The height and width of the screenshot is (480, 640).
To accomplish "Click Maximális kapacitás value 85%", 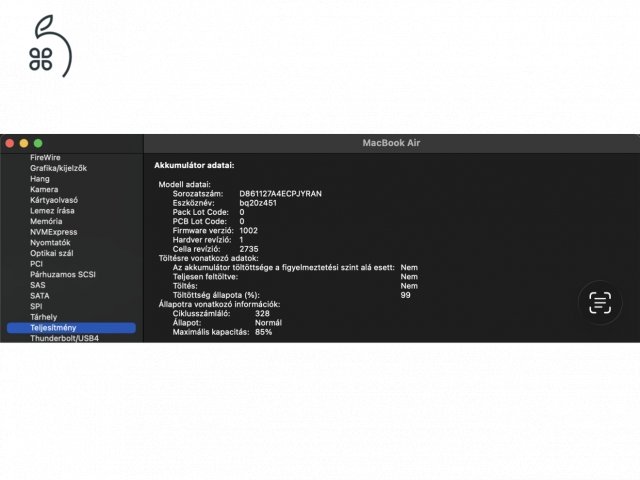I will (x=263, y=332).
